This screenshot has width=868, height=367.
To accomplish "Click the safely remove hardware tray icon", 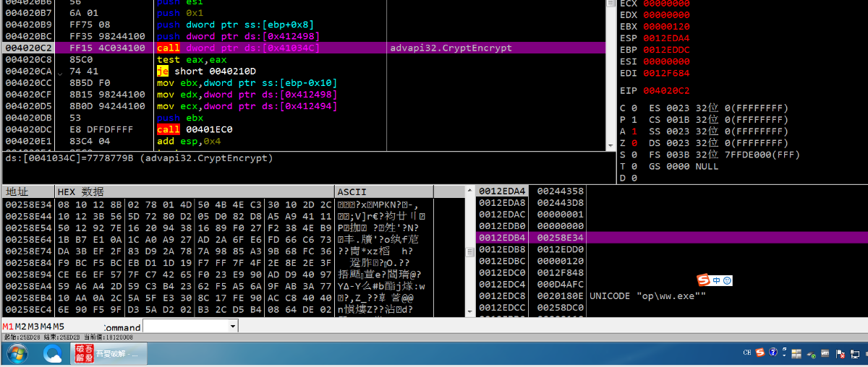I will pos(811,354).
